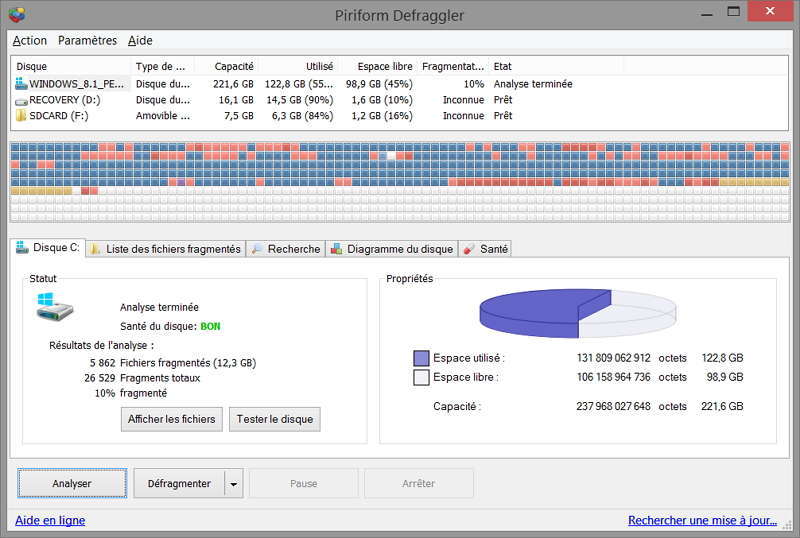800x538 pixels.
Task: Open the Paramètres menu
Action: [x=87, y=40]
